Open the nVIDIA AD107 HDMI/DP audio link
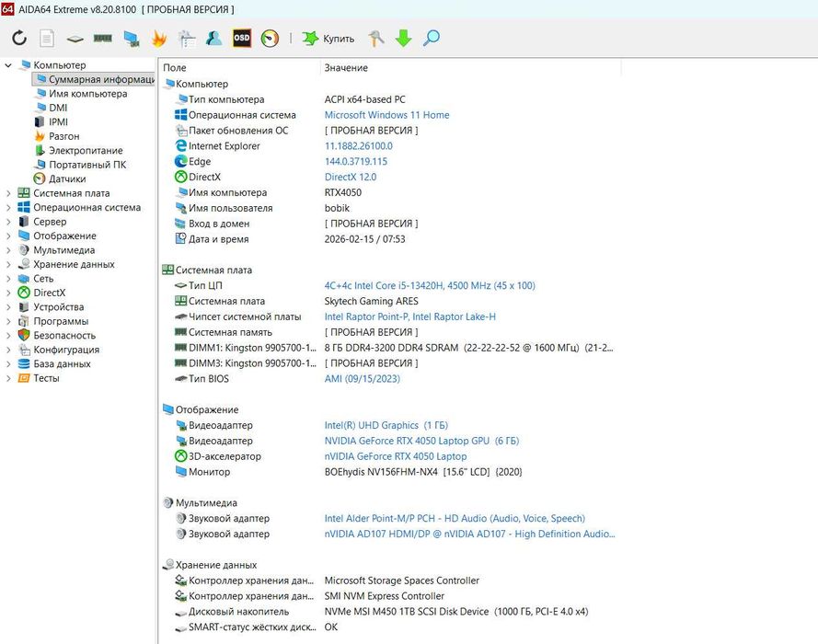The image size is (818, 644). (469, 534)
